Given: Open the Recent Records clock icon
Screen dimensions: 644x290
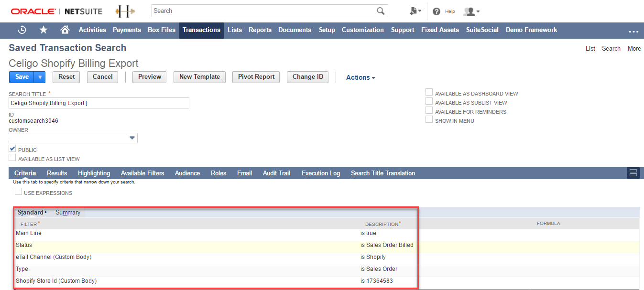Looking at the screenshot, I should coord(22,30).
